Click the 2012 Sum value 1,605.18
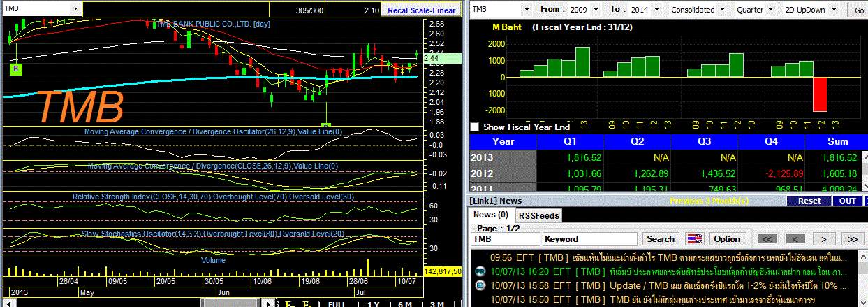868x307 pixels. (x=841, y=173)
